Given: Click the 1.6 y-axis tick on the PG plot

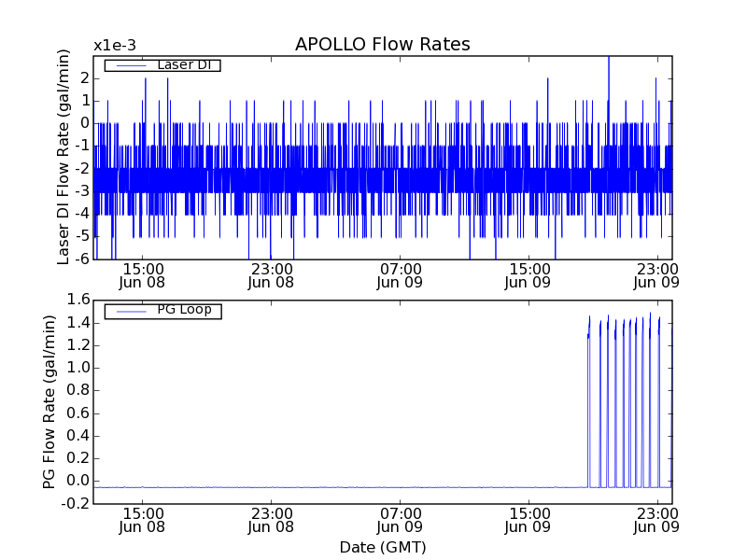Looking at the screenshot, I should click(77, 300).
